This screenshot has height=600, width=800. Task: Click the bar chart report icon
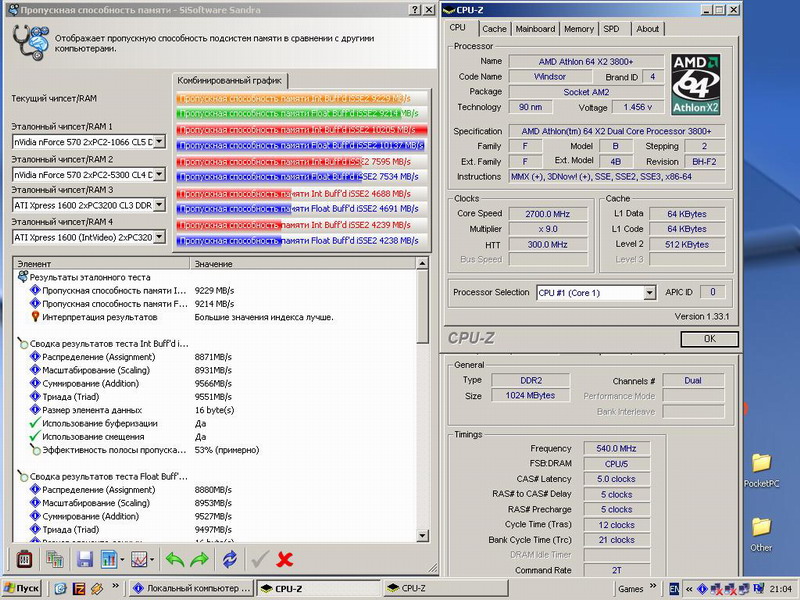click(x=109, y=560)
